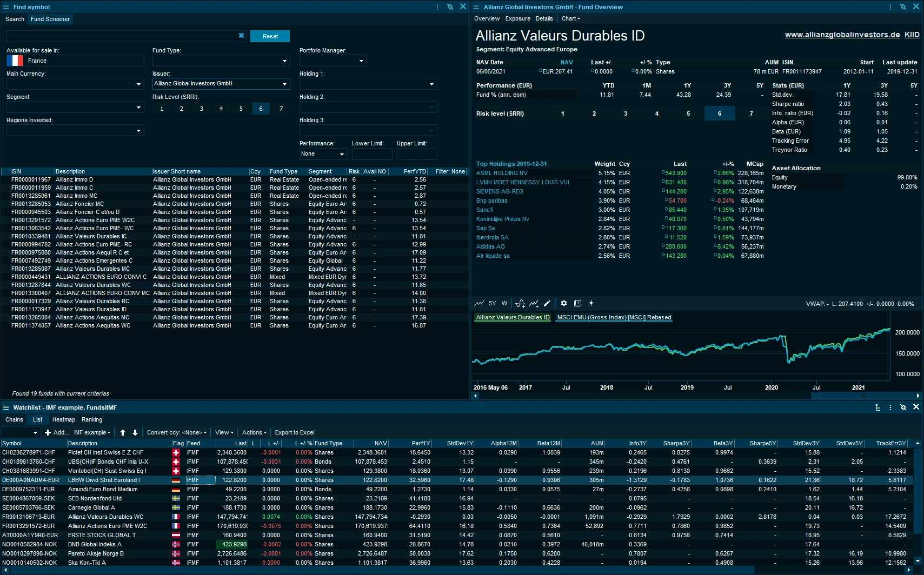This screenshot has height=575, width=924.
Task: Open the Fund Overview hamburger menu
Action: point(476,7)
